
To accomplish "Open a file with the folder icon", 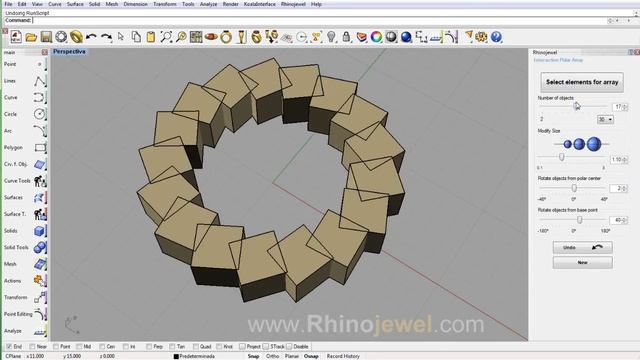I will pyautogui.click(x=31, y=37).
